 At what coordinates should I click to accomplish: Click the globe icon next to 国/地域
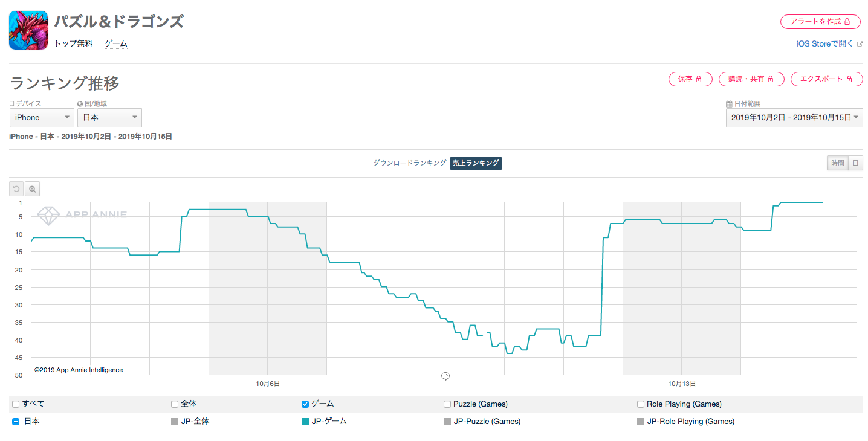(80, 104)
